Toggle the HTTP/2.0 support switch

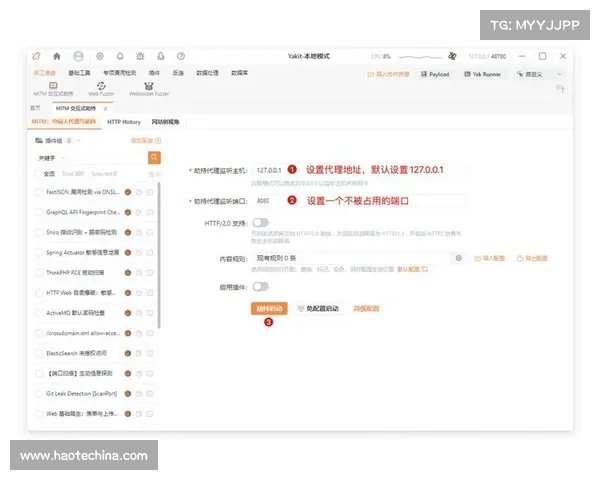click(261, 222)
